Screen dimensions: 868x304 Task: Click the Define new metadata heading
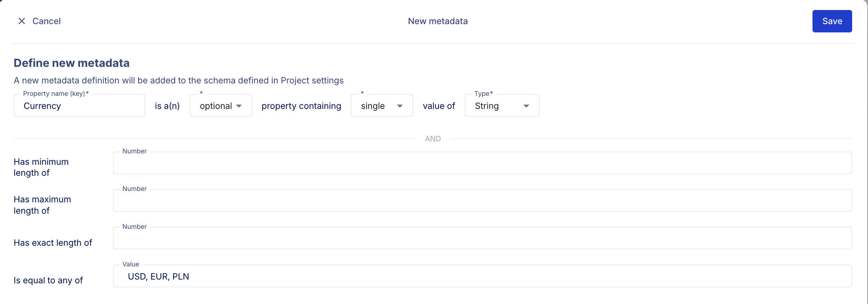(x=72, y=63)
